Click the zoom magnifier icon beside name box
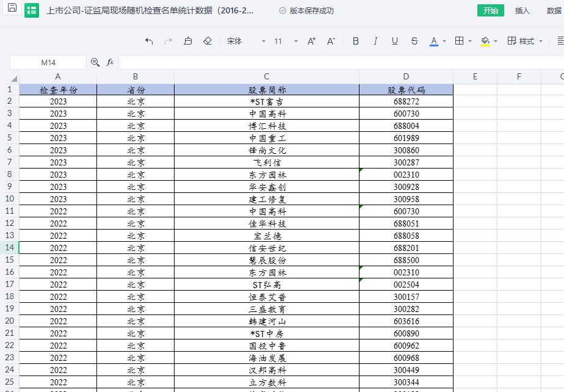This screenshot has height=392, width=564. point(95,62)
